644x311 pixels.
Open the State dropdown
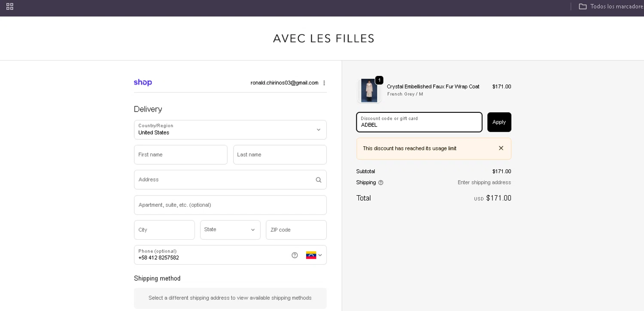pos(230,230)
